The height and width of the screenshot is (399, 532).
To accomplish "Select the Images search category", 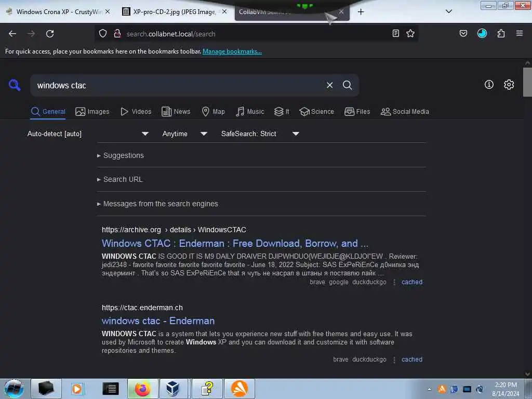I will (x=92, y=112).
